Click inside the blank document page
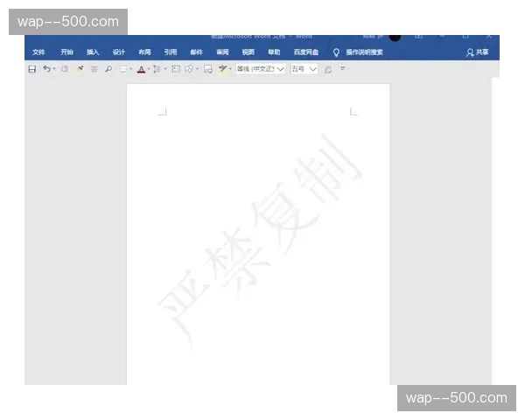Screen dimensions: 525x420 (x=258, y=219)
